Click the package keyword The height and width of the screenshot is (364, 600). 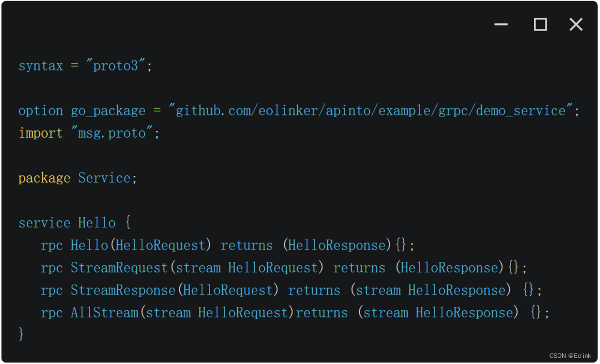[x=44, y=179]
